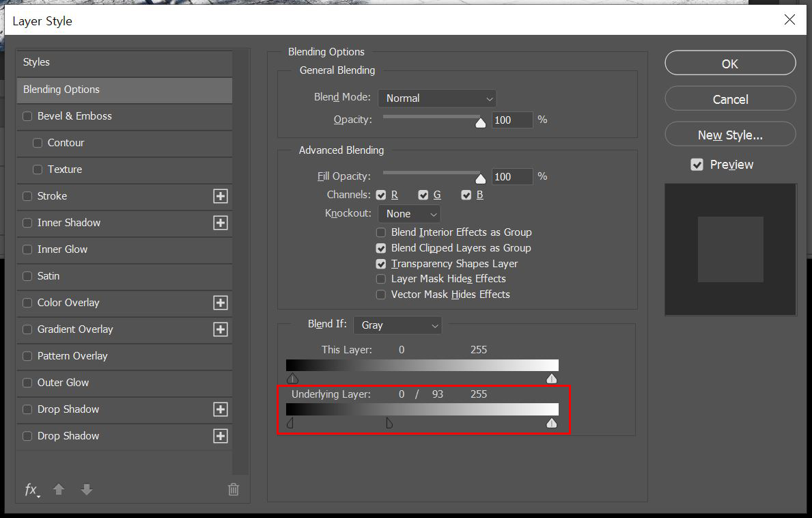812x518 pixels.
Task: Tick the Stroke effect checkbox
Action: click(27, 196)
